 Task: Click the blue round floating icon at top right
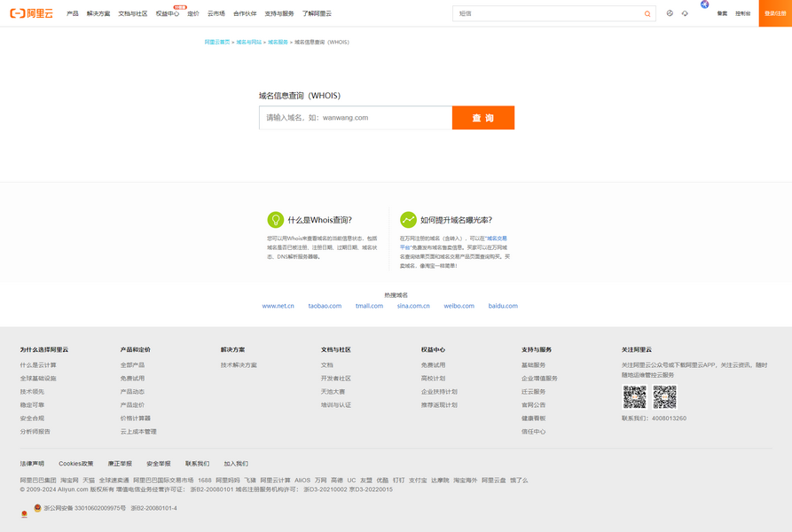point(704,4)
